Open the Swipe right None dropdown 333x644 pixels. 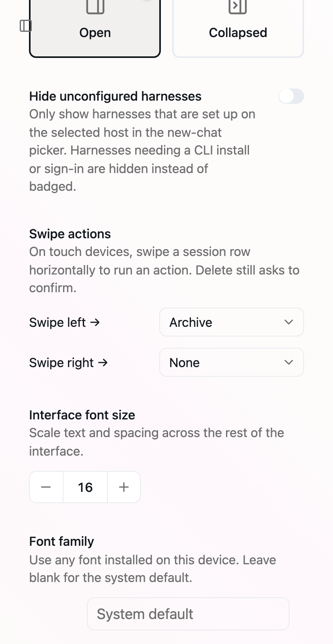coord(232,362)
